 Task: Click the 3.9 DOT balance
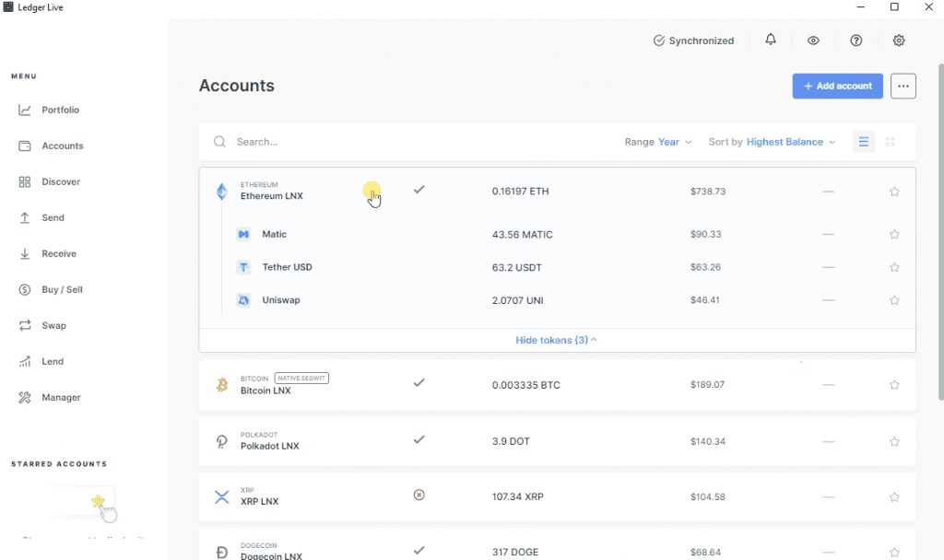coord(511,441)
